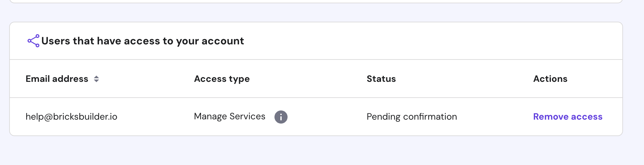This screenshot has height=165, width=644.
Task: Click the word type in Access type header
Action: pos(239,79)
